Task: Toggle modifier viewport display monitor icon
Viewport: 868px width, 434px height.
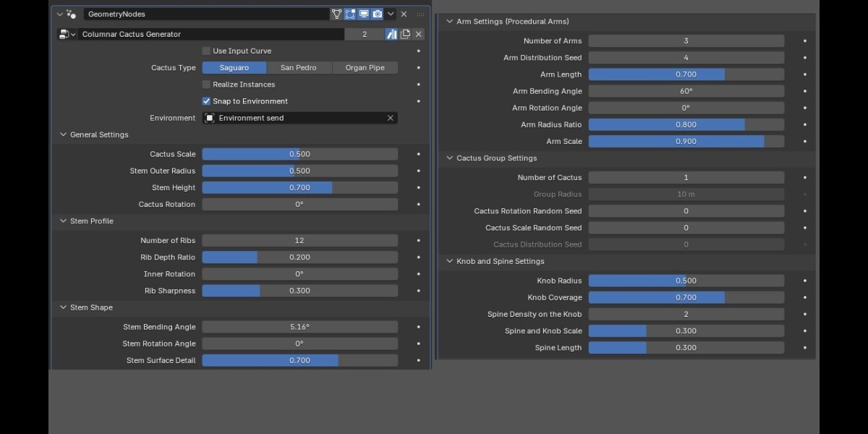Action: pyautogui.click(x=364, y=14)
